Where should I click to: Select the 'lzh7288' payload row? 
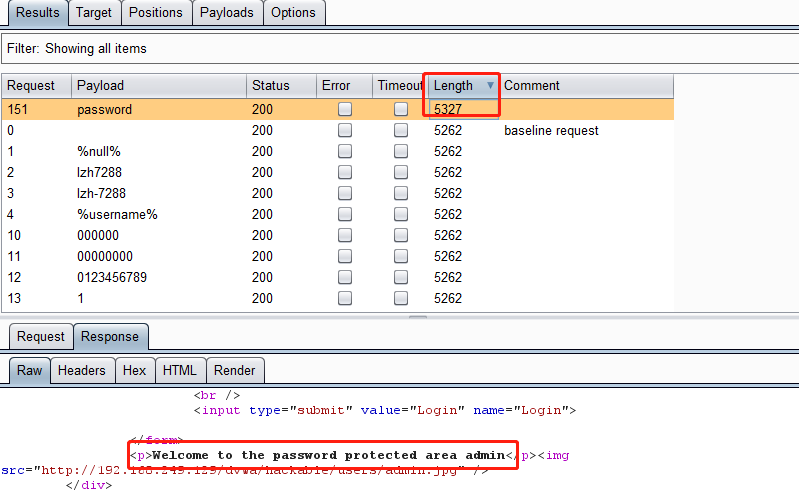pyautogui.click(x=337, y=172)
